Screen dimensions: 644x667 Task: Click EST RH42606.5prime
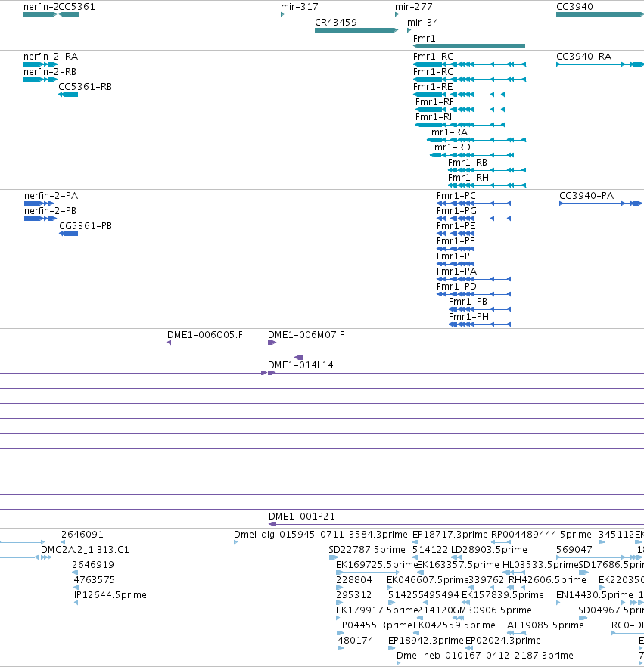pos(517,588)
